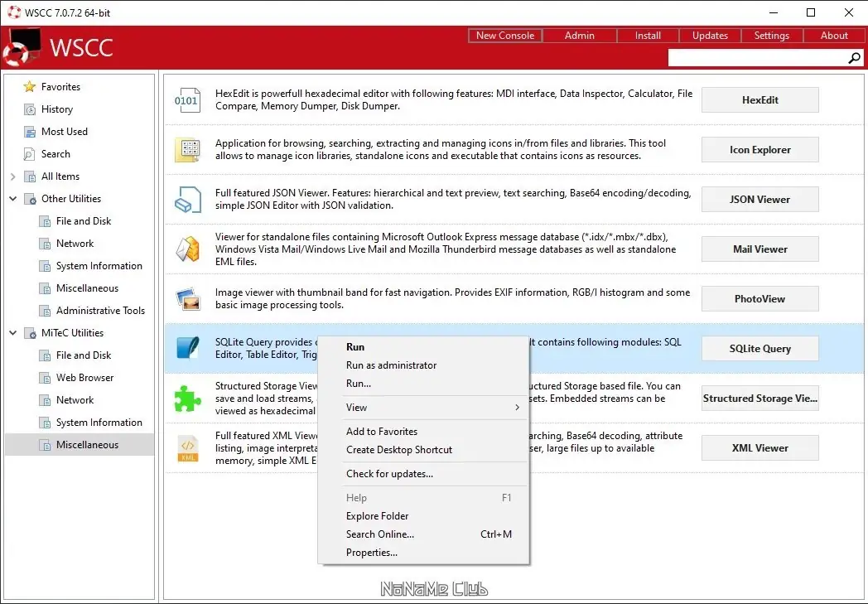Screen dimensions: 868x604
Task: Launch the PhotoView button
Action: point(760,299)
